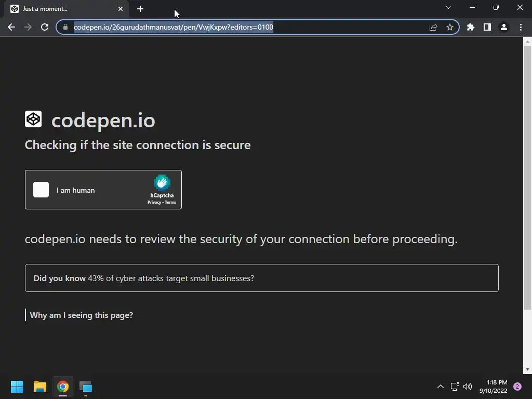The height and width of the screenshot is (399, 532).
Task: Open network settings from the tray
Action: [455, 387]
